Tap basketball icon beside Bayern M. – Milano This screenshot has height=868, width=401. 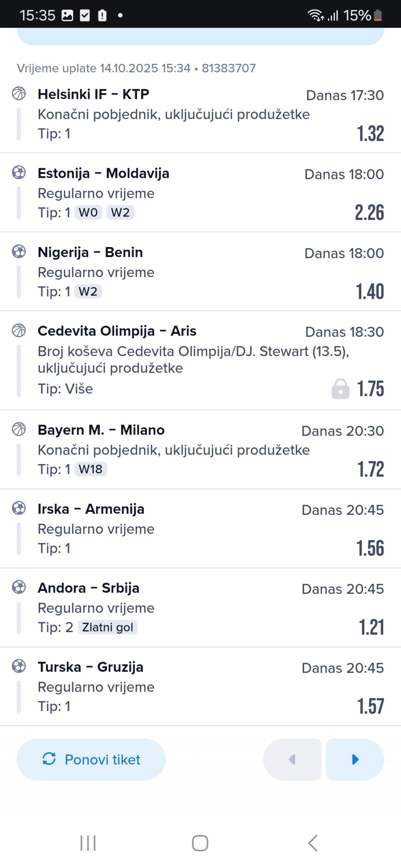[19, 429]
